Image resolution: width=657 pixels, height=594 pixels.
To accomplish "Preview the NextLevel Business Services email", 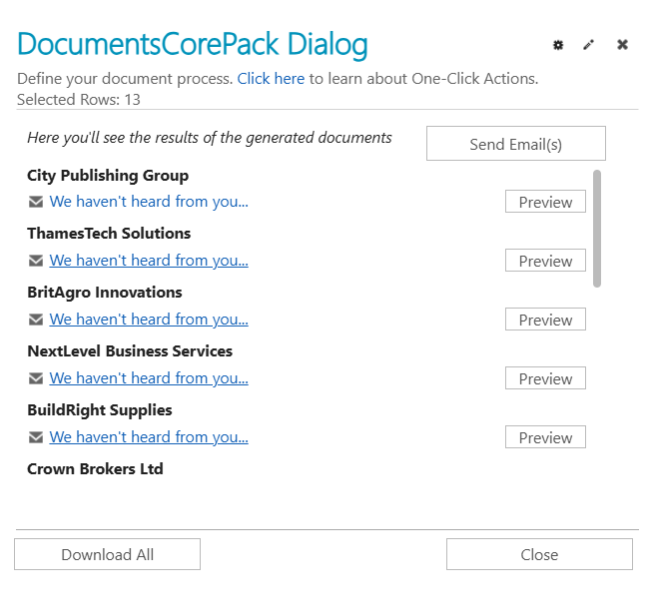I will tap(545, 379).
